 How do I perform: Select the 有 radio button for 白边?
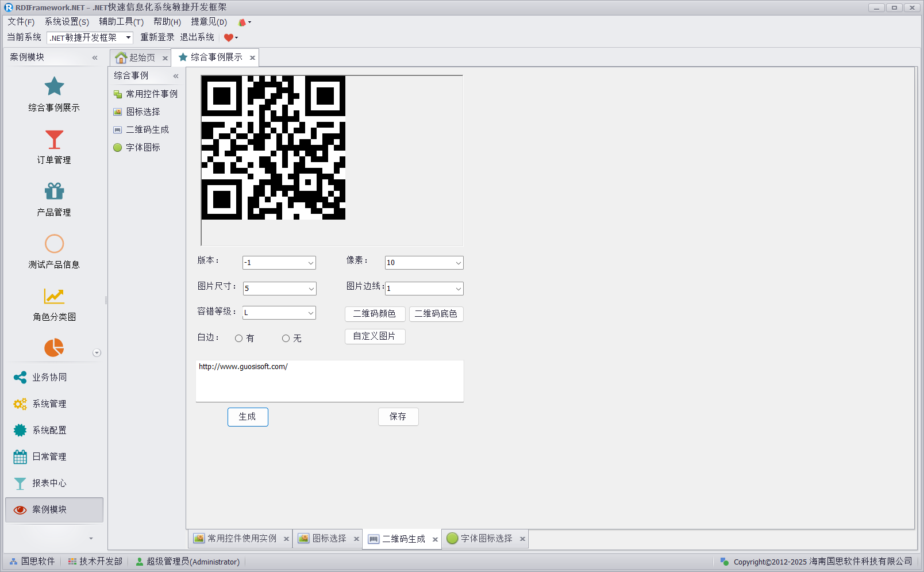click(x=238, y=339)
